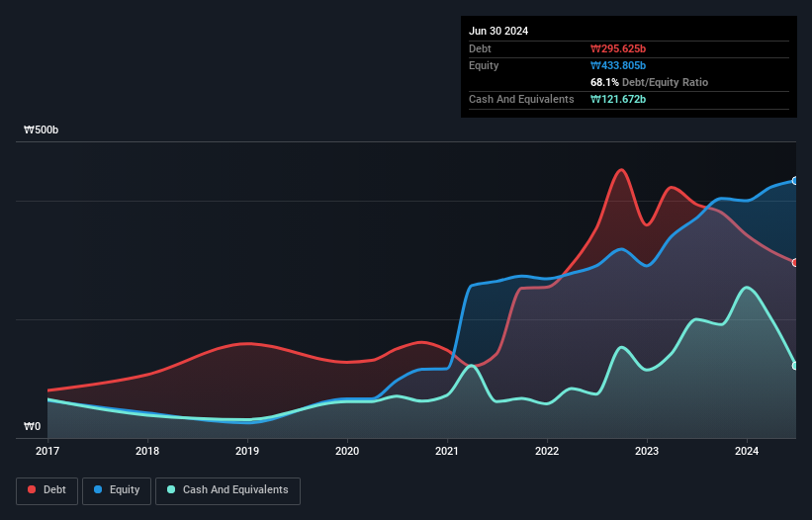Click the tooltip Equity row label
The image size is (812, 520).
coord(484,65)
